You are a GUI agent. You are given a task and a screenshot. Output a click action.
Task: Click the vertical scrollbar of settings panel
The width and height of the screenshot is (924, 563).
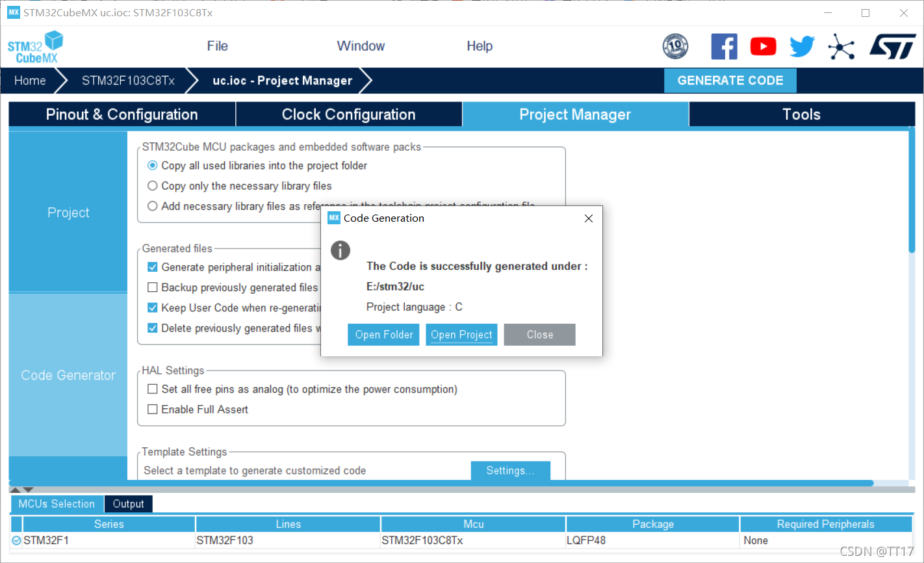pos(912,191)
